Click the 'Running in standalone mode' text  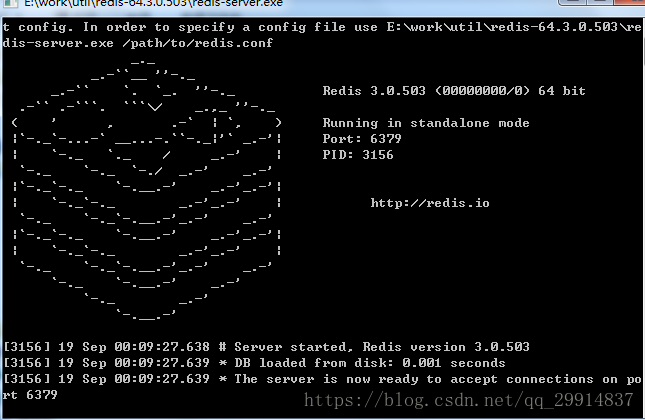[x=426, y=123]
